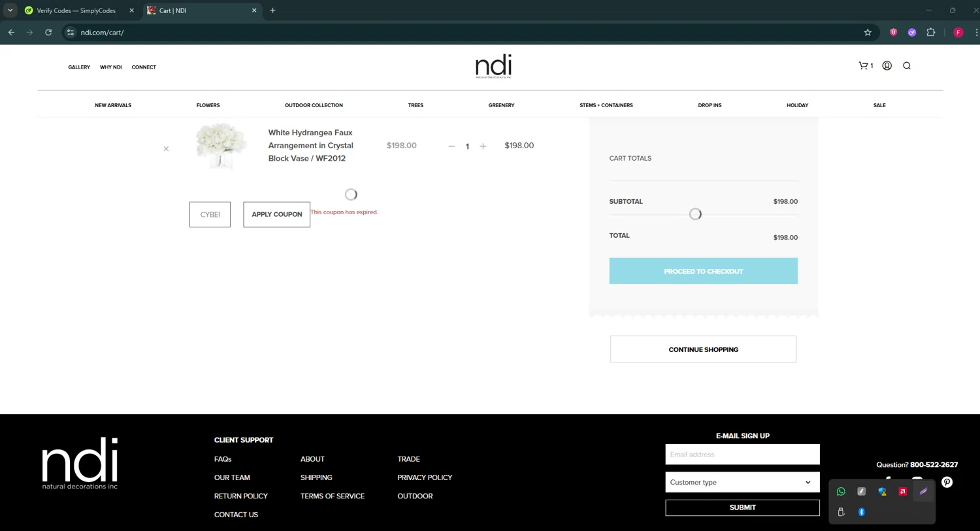
Task: Click PROCEED TO CHECKOUT
Action: tap(703, 271)
